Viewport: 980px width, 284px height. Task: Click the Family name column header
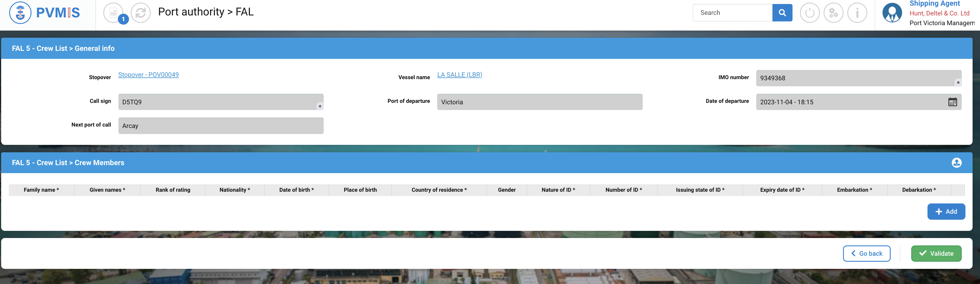click(x=41, y=190)
